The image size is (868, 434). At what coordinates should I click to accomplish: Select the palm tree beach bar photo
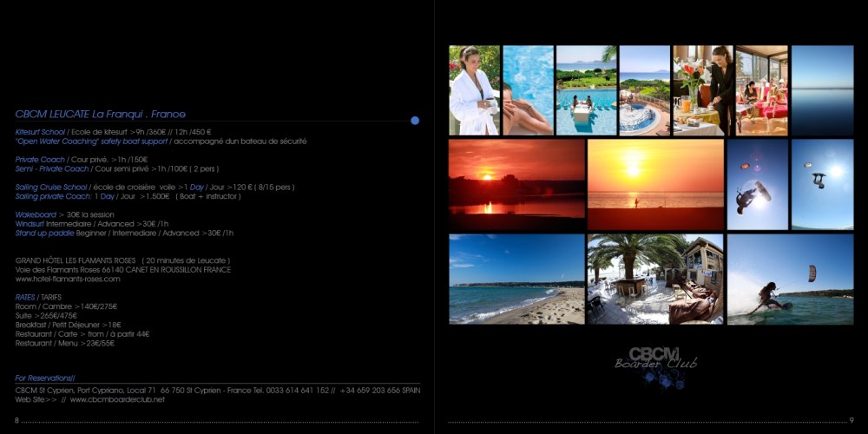click(x=655, y=279)
